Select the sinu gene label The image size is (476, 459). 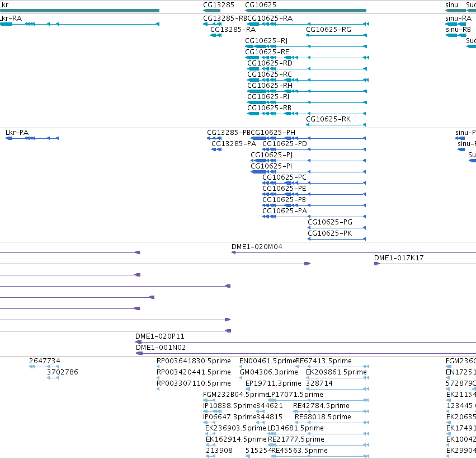pyautogui.click(x=451, y=5)
